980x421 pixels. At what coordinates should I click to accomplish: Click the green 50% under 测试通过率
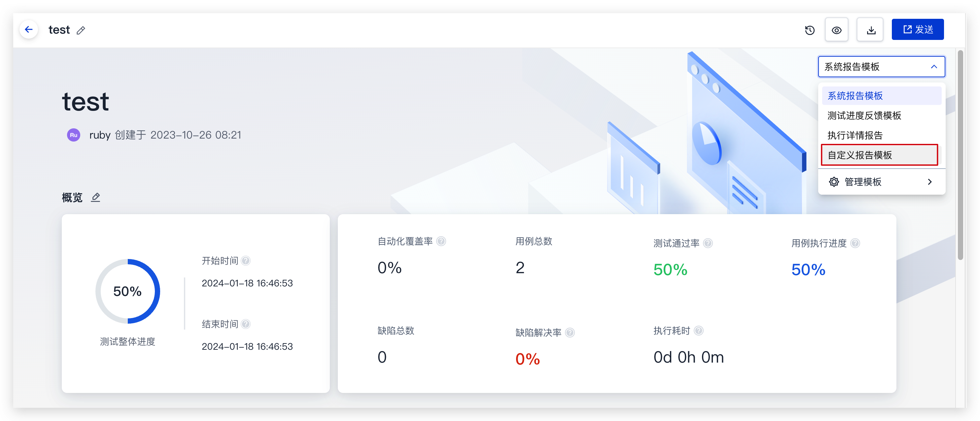pyautogui.click(x=670, y=270)
